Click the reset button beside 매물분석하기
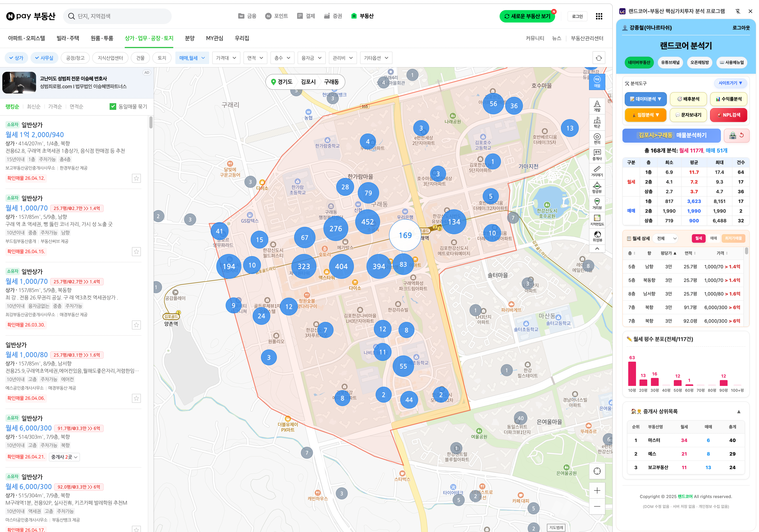Screen dimensions: 759x532 point(736,136)
